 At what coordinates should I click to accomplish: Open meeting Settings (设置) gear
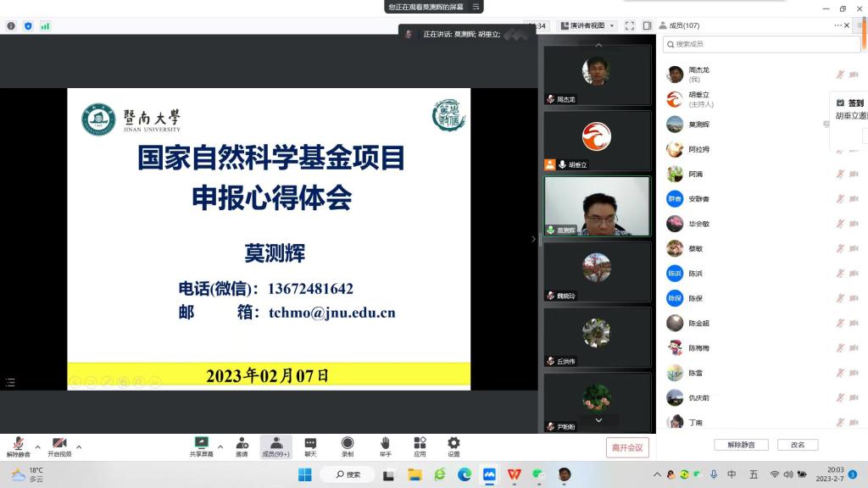(453, 446)
